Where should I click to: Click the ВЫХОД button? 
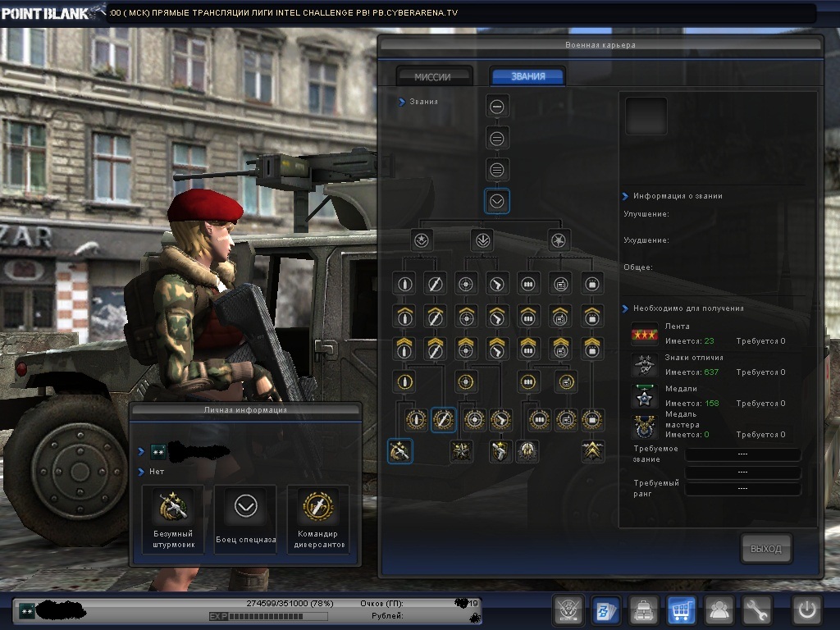coord(766,549)
